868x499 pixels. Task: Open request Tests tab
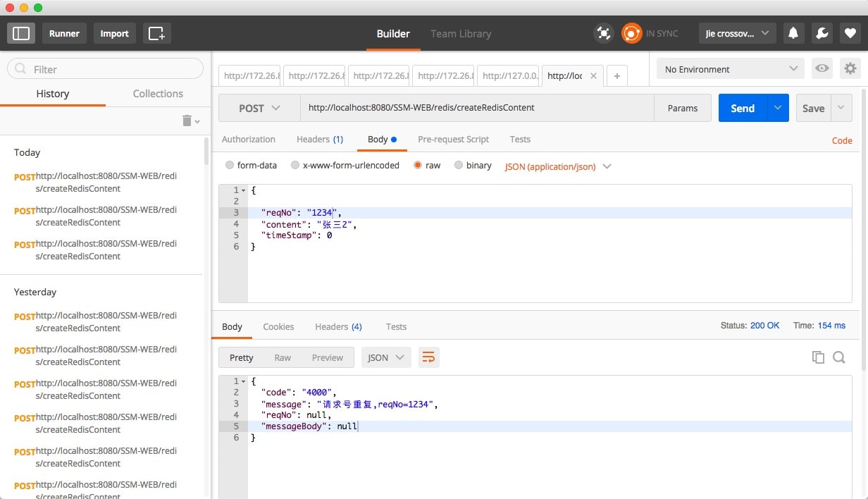coord(520,140)
